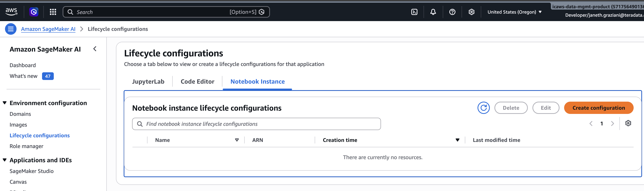644x191 pixels.
Task: Click the Last modified time column header
Action: pos(496,140)
